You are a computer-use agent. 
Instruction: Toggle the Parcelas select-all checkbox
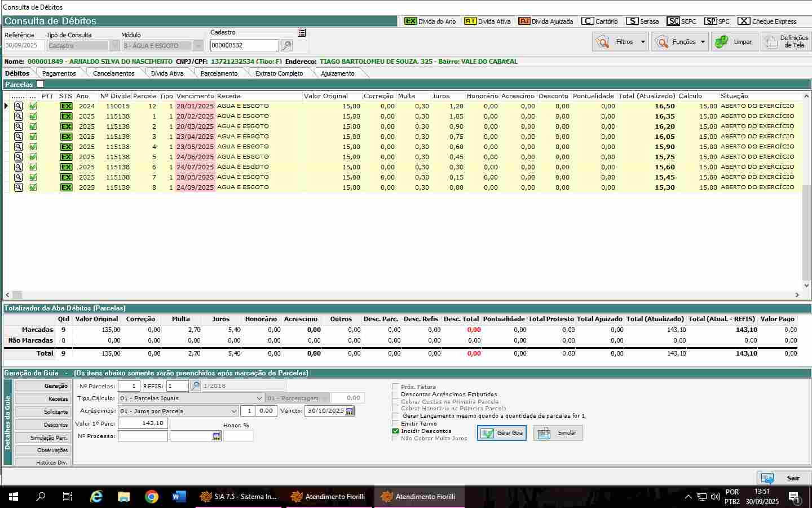[x=40, y=84]
